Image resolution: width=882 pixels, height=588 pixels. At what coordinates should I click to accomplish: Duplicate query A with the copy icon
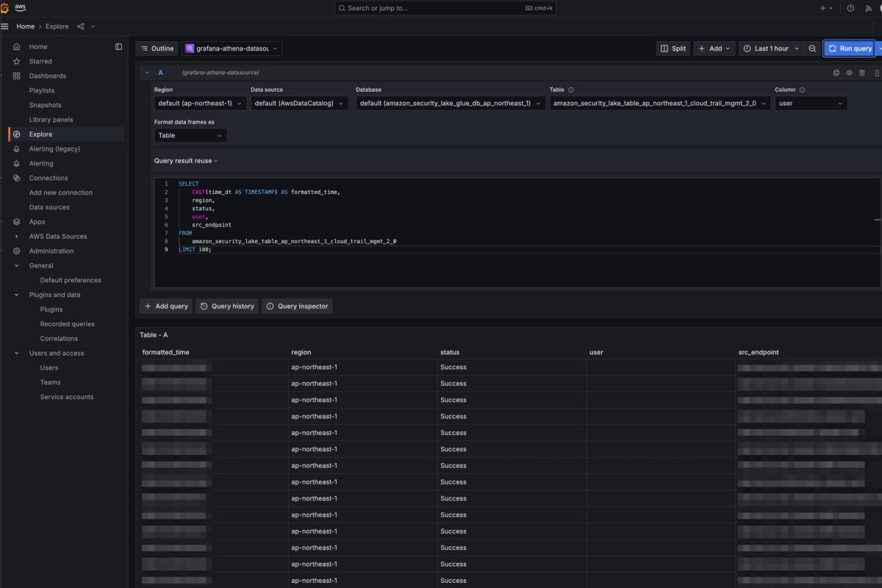pyautogui.click(x=836, y=73)
